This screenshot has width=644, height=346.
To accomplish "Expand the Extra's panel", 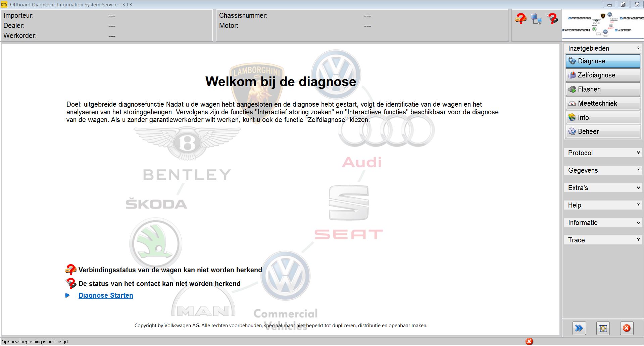I will click(603, 188).
